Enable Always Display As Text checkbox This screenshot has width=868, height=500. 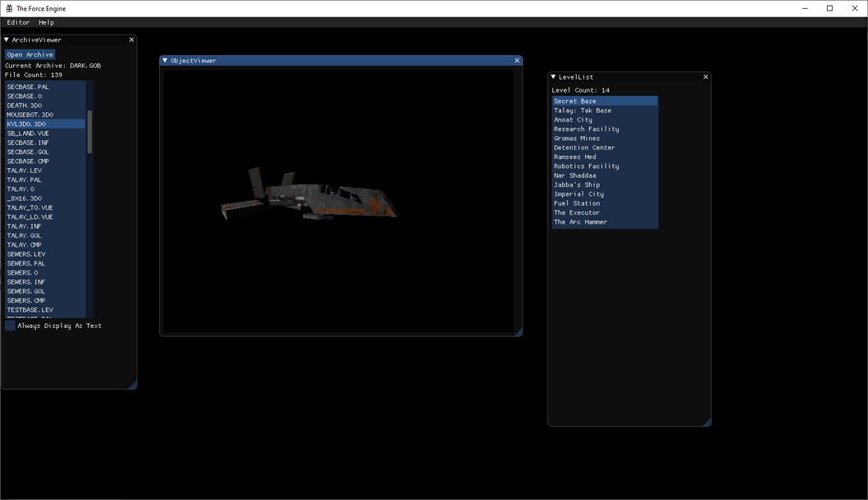click(10, 325)
